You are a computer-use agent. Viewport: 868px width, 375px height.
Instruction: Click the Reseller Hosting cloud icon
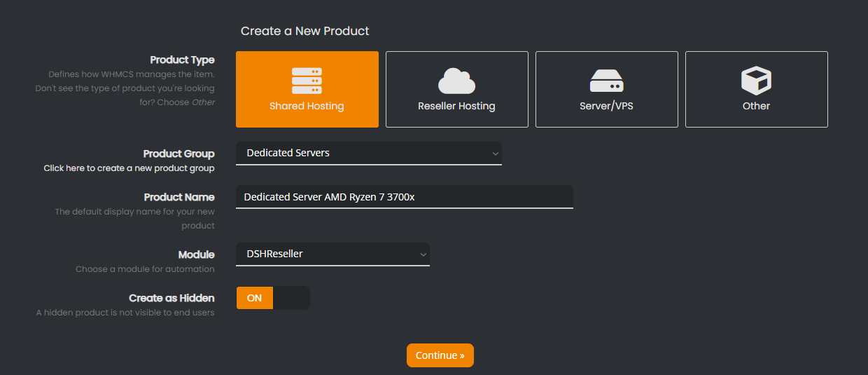(456, 81)
